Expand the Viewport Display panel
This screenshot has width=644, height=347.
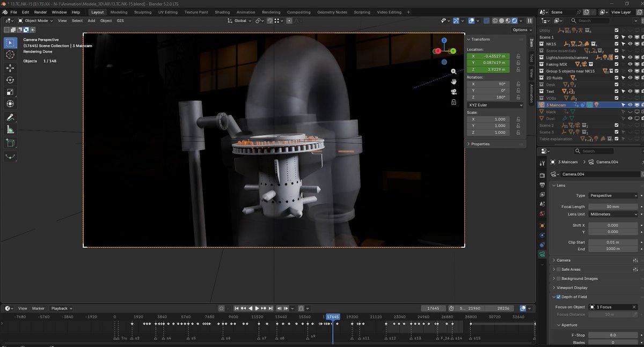click(x=572, y=287)
